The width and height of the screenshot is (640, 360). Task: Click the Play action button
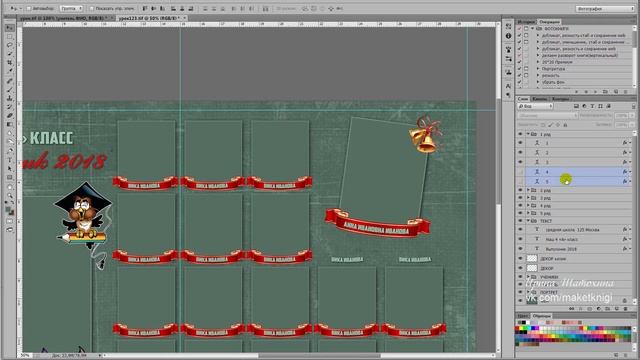point(596,92)
